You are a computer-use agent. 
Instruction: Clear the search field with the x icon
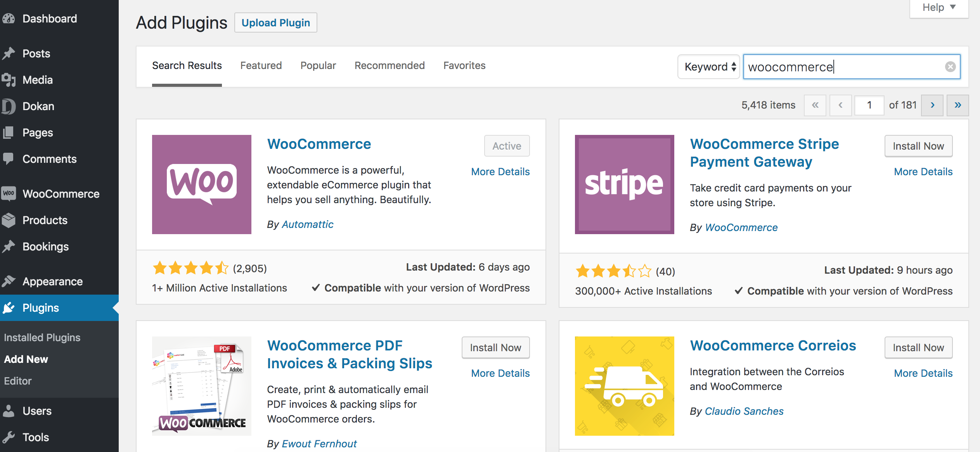[x=950, y=66]
